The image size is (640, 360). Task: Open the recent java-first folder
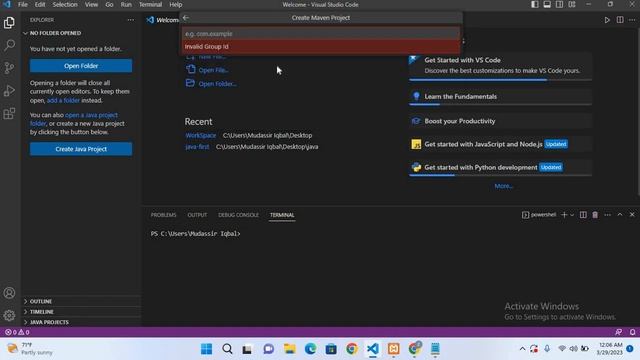(x=197, y=147)
